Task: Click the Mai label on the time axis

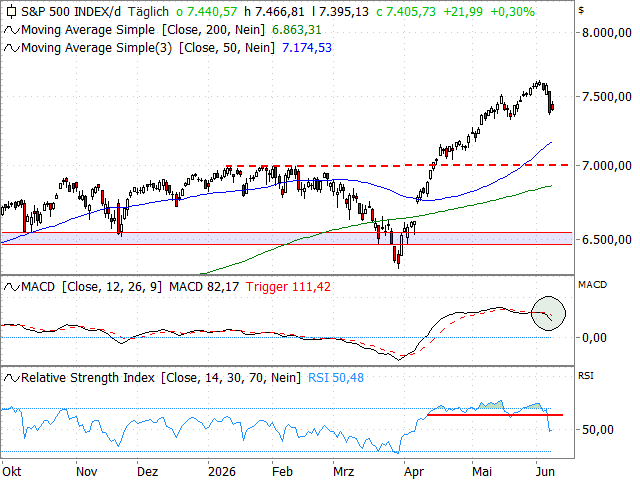Action: pyautogui.click(x=482, y=472)
